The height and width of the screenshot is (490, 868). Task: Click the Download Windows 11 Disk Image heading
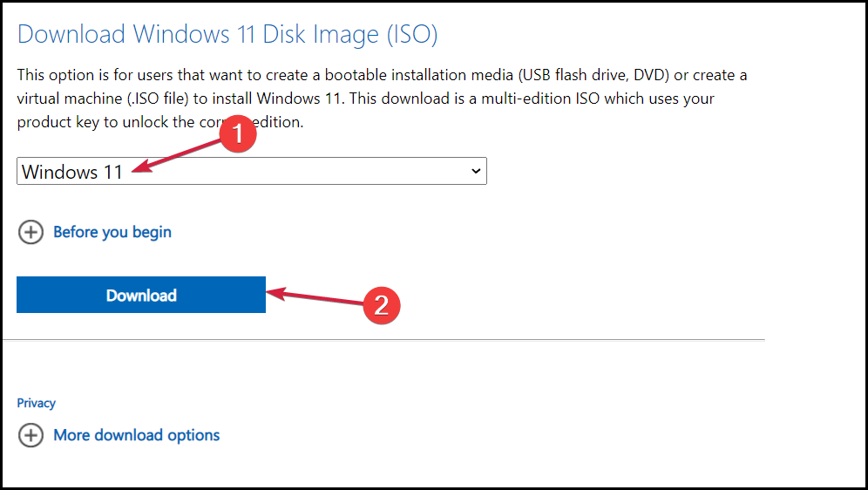pyautogui.click(x=227, y=34)
